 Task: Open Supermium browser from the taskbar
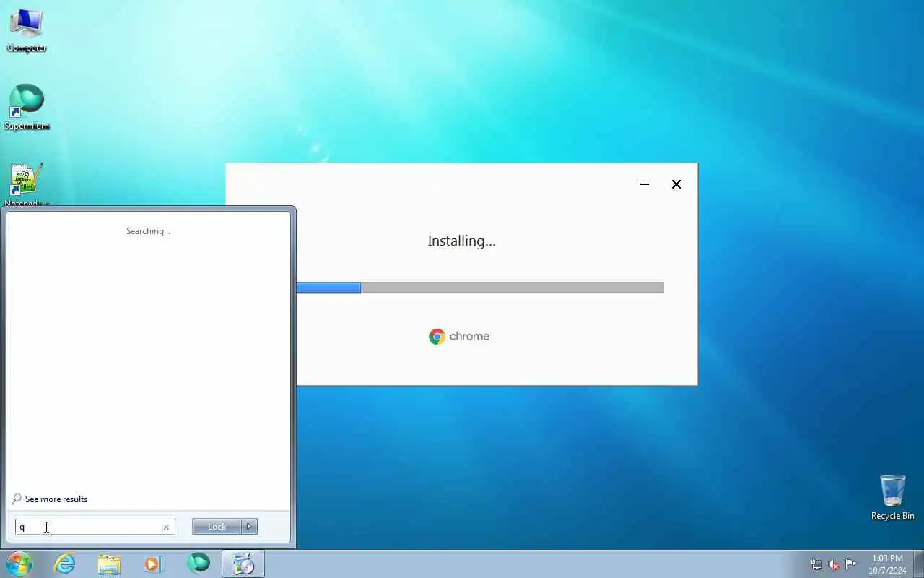[199, 564]
